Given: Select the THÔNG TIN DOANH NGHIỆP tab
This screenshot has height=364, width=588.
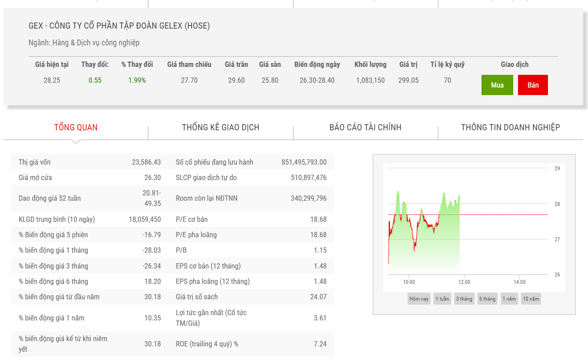Looking at the screenshot, I should click(510, 127).
